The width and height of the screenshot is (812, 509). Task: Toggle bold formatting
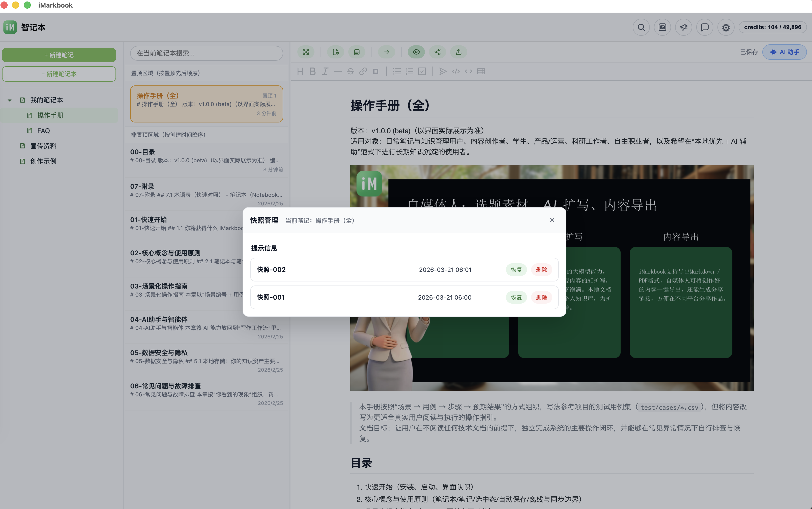click(x=312, y=71)
